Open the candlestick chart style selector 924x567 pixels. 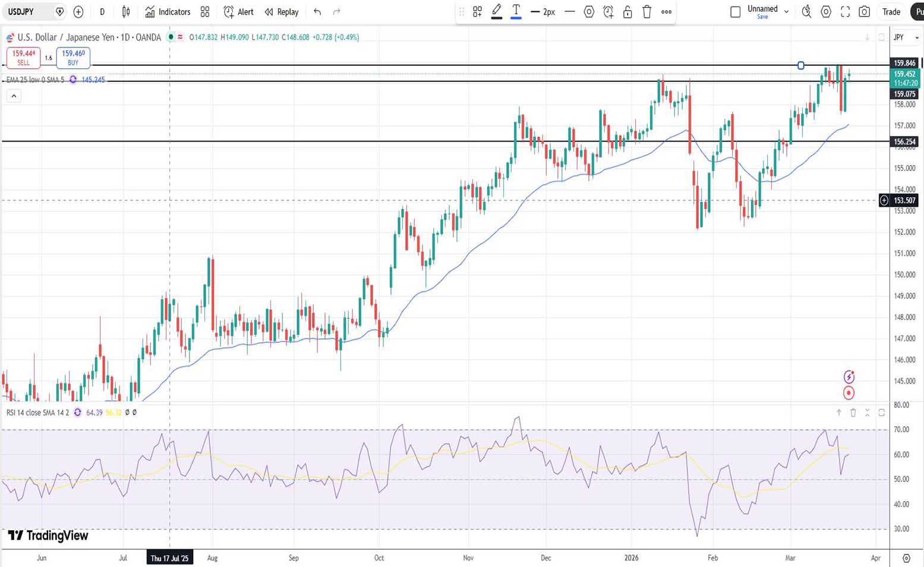(x=126, y=12)
